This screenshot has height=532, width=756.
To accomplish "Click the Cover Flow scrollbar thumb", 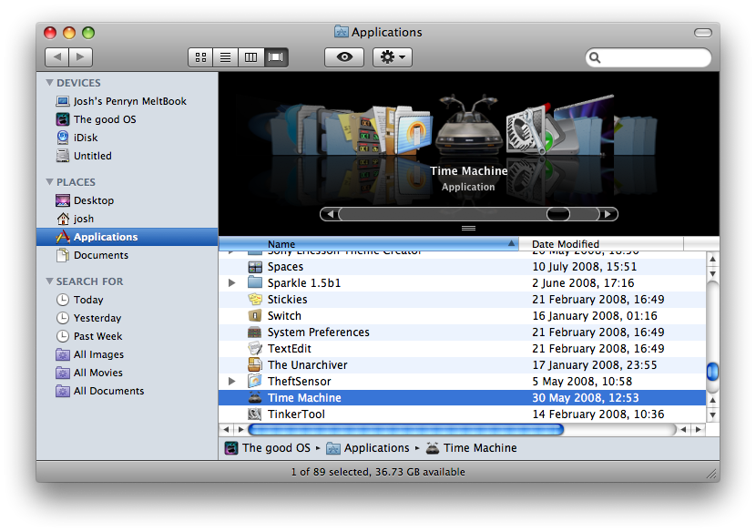I will click(557, 214).
